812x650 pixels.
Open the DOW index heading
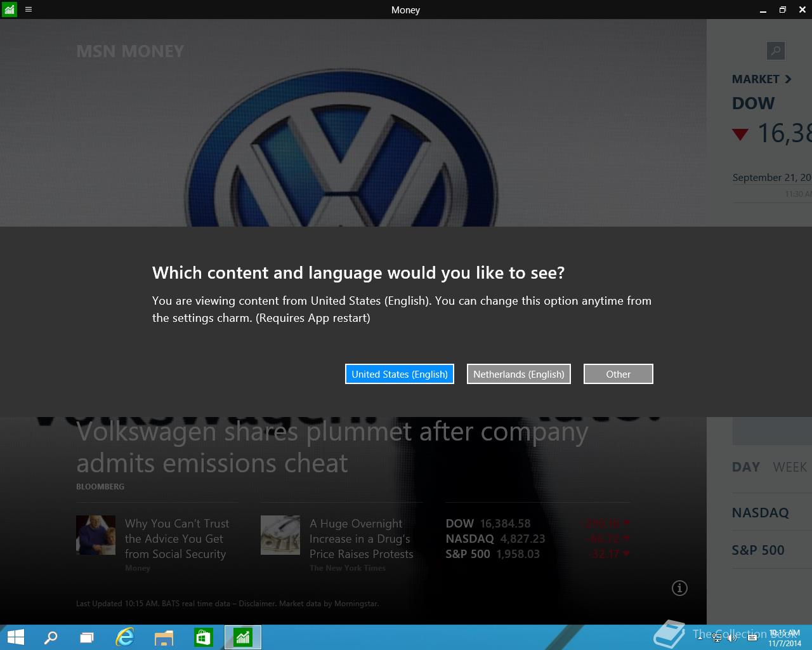754,103
